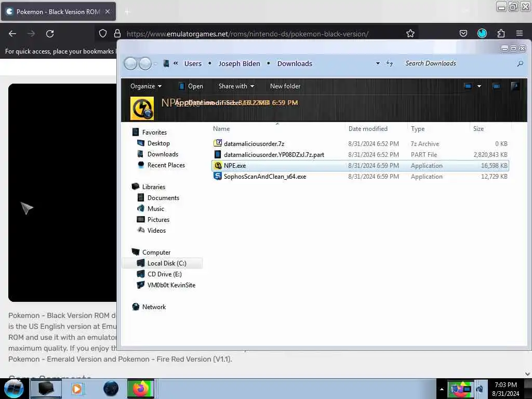Save page to Pocket icon
Viewport: 532px width, 399px height.
(463, 34)
